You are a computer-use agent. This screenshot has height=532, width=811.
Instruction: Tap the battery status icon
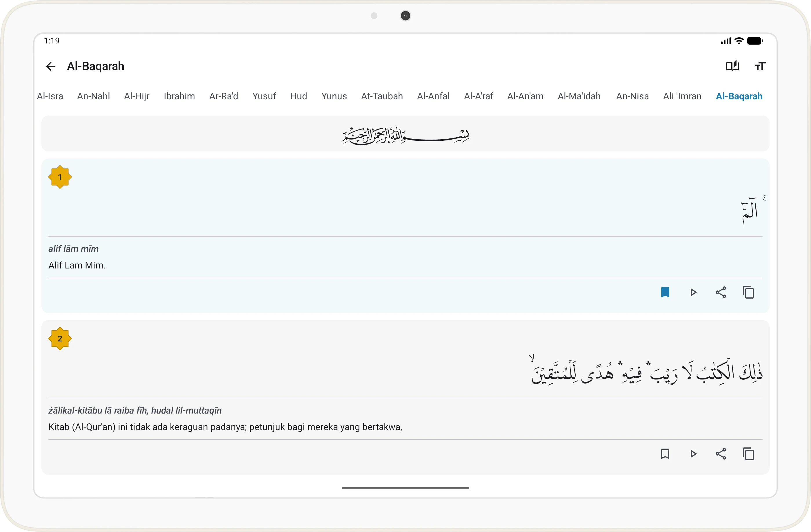pyautogui.click(x=755, y=41)
